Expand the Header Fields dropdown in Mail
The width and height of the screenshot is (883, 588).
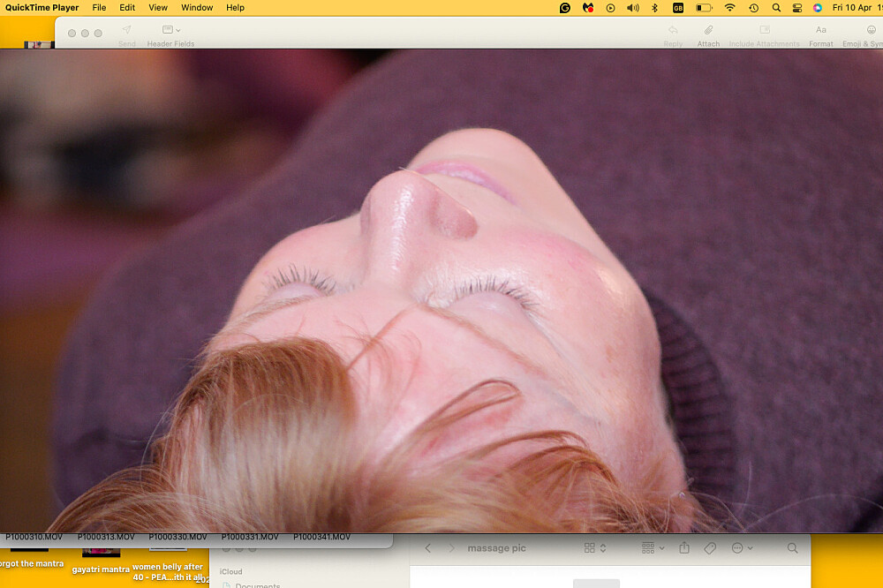(x=170, y=35)
